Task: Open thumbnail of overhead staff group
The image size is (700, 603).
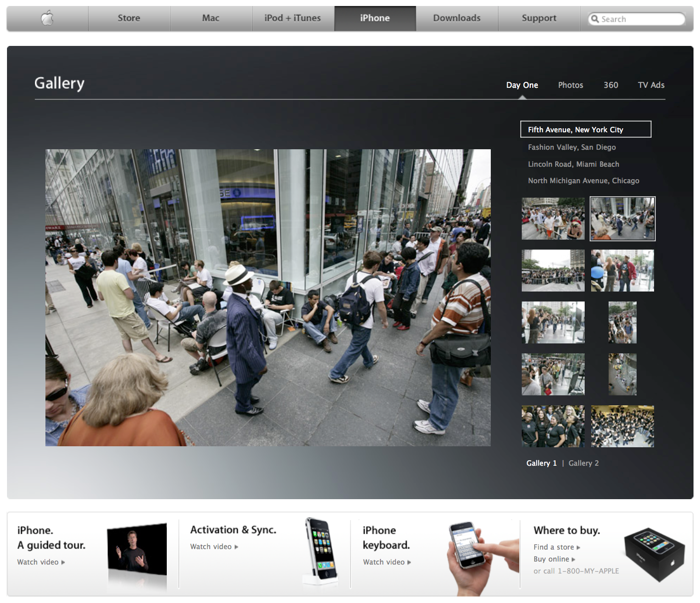Action: click(x=623, y=426)
